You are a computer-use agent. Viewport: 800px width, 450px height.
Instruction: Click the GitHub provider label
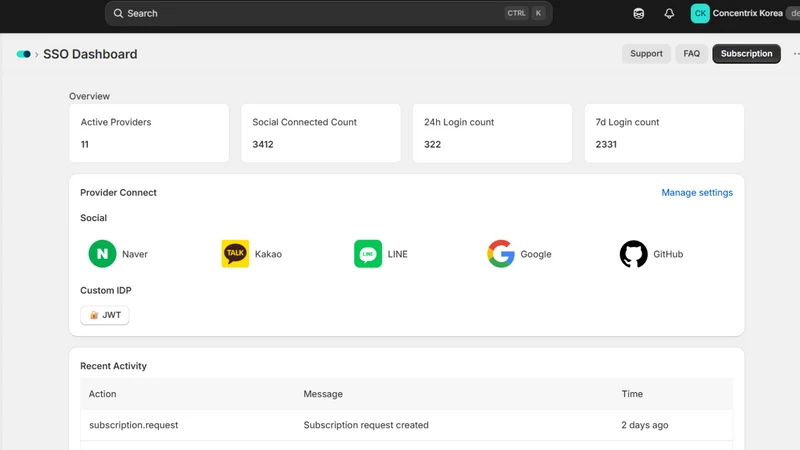click(668, 254)
